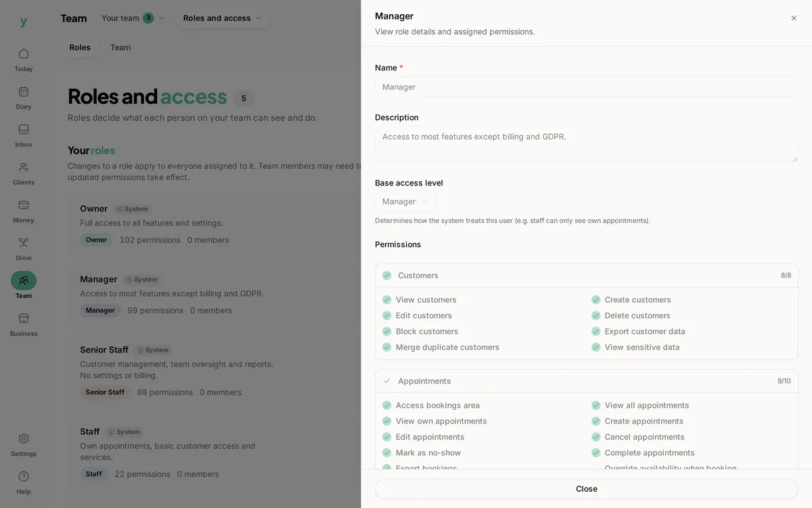Toggle View own appointments permission
The image size is (812, 508).
tap(387, 421)
